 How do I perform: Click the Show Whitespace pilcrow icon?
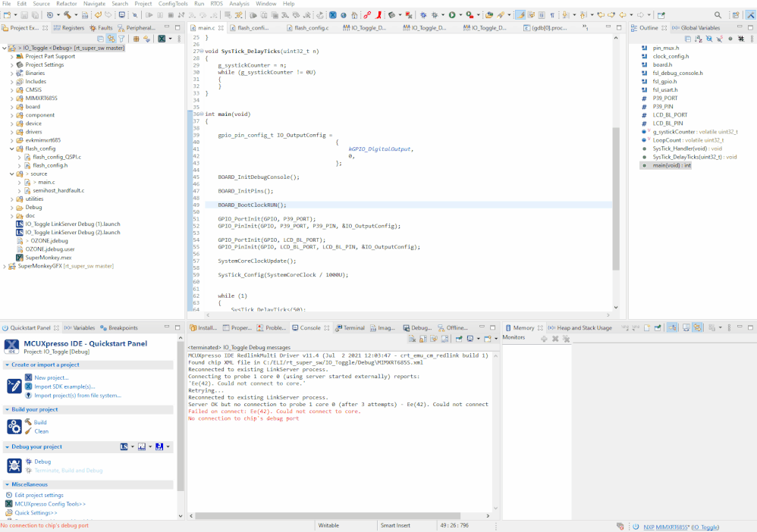click(552, 15)
